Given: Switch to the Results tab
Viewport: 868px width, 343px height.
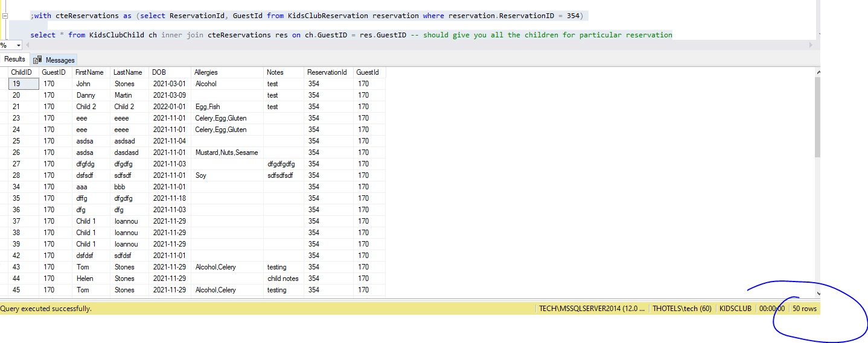Looking at the screenshot, I should pyautogui.click(x=15, y=59).
